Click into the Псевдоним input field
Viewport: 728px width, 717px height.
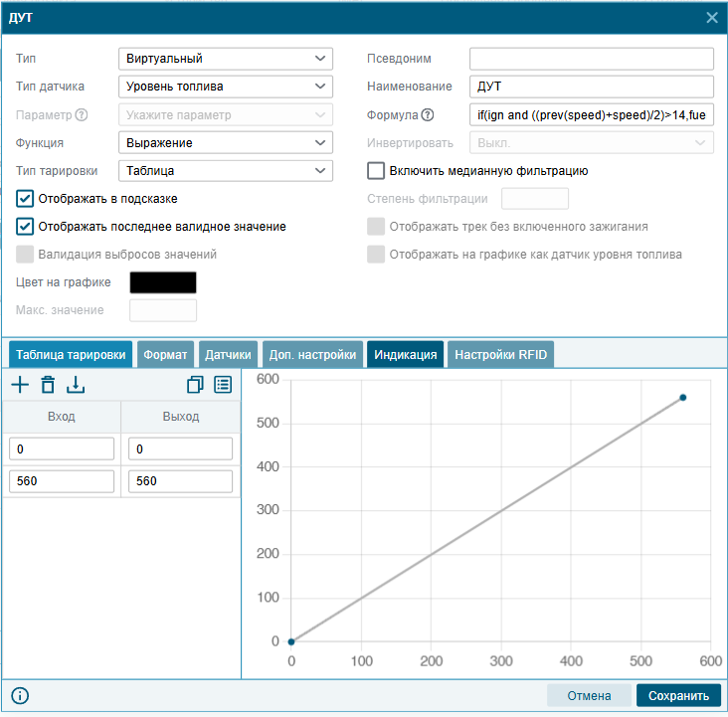[592, 60]
